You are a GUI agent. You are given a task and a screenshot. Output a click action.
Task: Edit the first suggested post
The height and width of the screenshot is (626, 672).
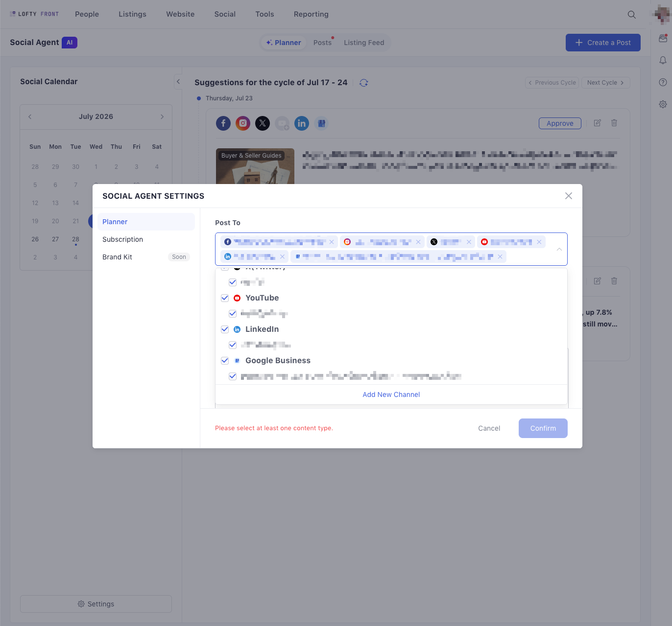598,123
